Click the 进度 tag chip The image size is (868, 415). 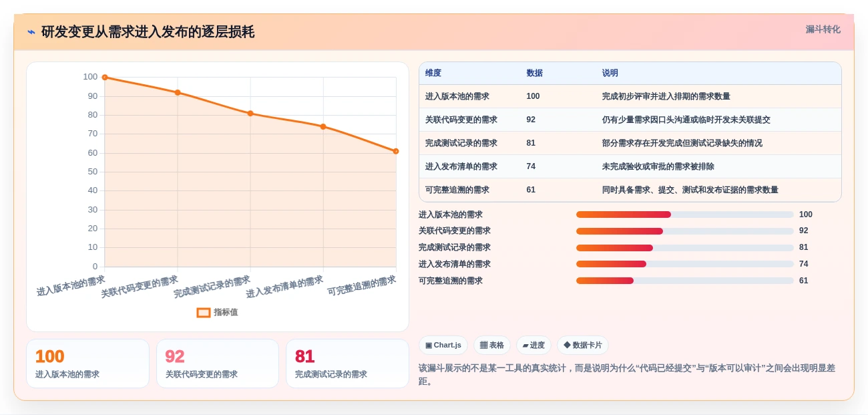(x=533, y=345)
